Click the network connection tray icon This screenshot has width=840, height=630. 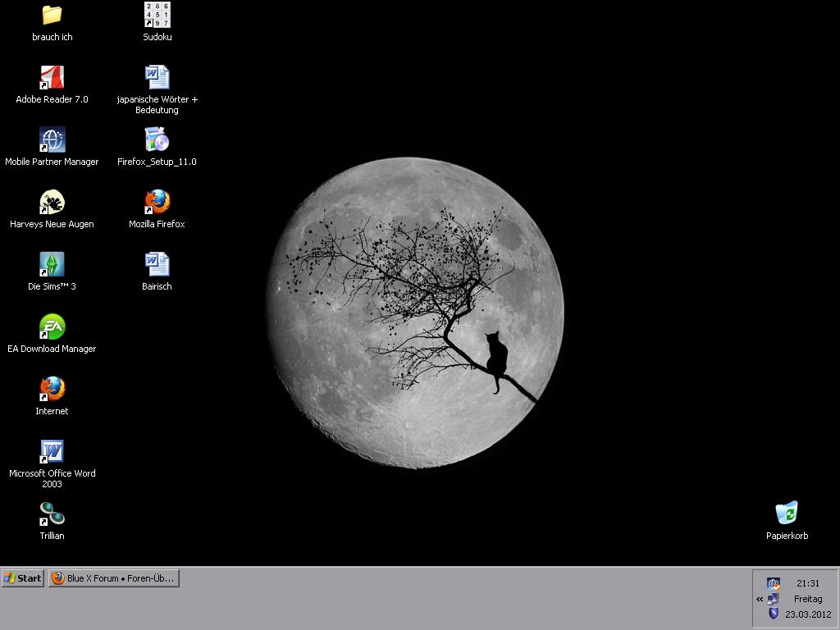(x=773, y=599)
